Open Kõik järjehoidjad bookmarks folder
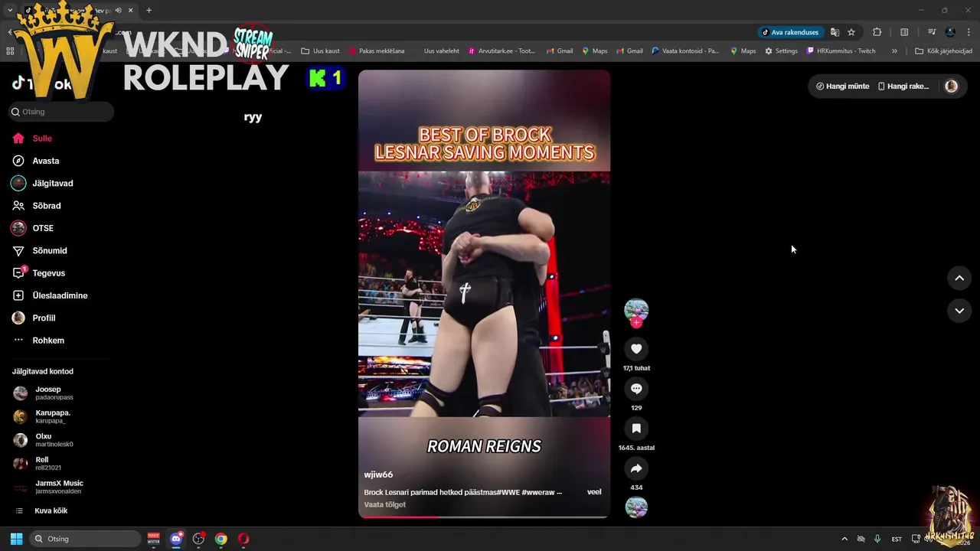Screen dimensions: 980x551 [x=943, y=51]
